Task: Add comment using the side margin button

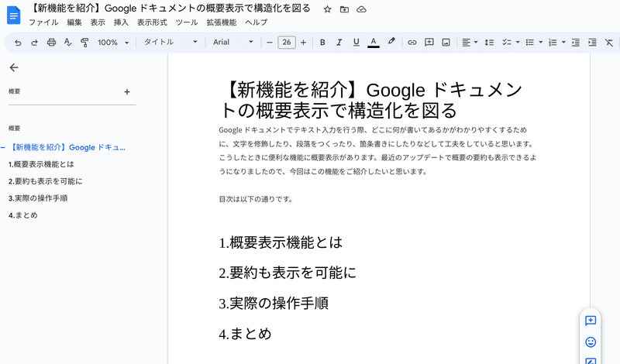Action: pyautogui.click(x=591, y=321)
